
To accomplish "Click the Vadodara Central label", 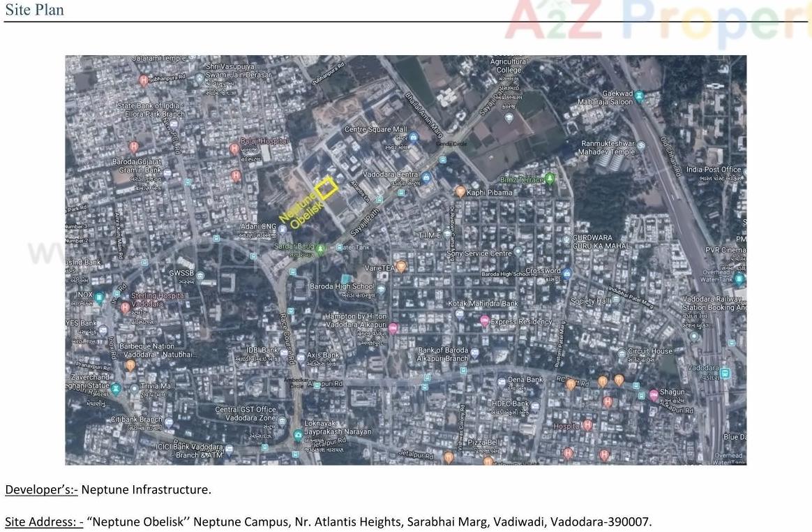I will click(x=393, y=175).
